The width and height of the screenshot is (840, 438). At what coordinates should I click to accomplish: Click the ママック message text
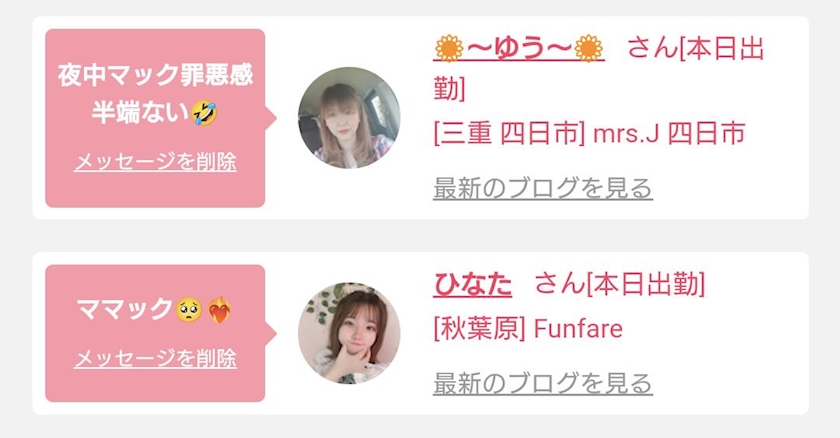click(x=124, y=309)
